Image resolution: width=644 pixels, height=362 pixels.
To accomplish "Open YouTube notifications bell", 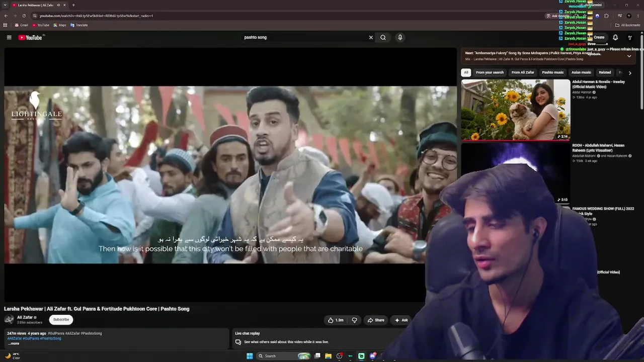I will [615, 37].
